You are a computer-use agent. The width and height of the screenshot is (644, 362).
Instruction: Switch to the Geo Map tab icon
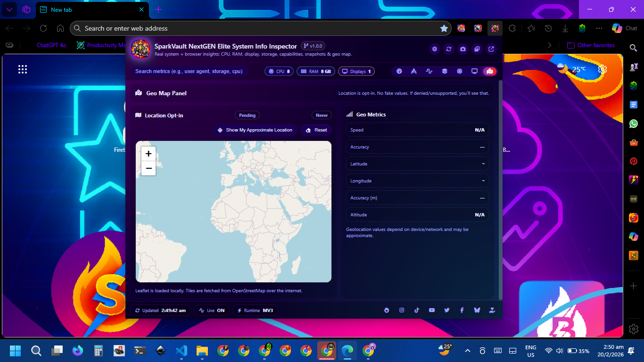[490, 71]
